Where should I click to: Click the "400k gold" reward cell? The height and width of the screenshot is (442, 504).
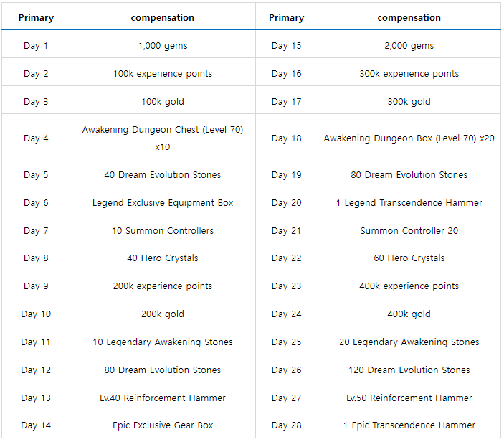point(409,314)
